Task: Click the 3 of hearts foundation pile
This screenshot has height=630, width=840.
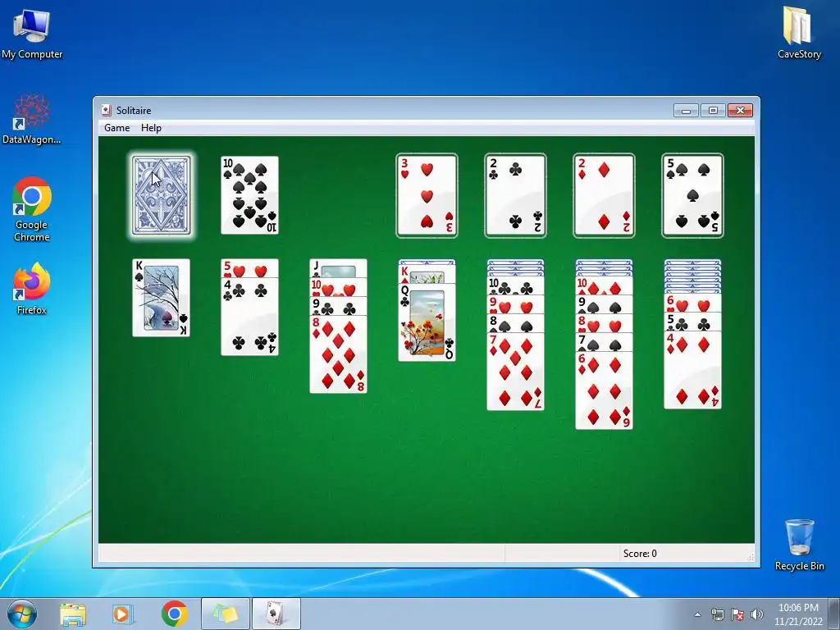Action: [427, 195]
